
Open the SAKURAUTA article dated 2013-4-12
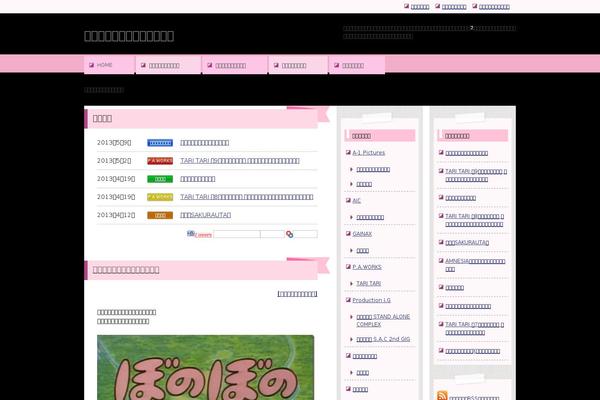[x=205, y=215]
